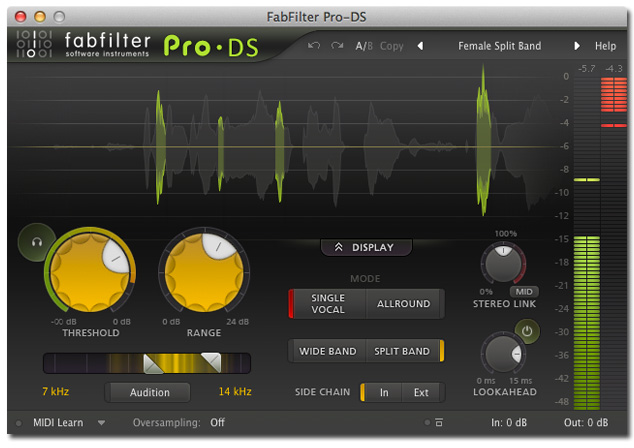
Task: Go to previous preset arrow
Action: (421, 46)
